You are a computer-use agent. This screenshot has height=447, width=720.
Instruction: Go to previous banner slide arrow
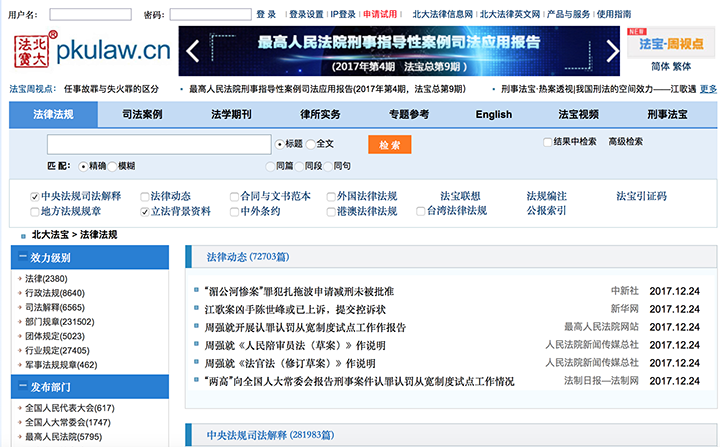point(194,50)
